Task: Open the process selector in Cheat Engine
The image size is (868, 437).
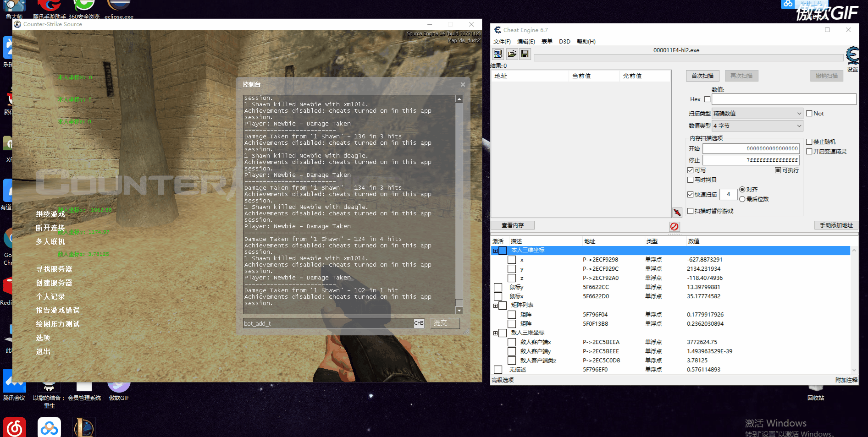Action: coord(498,54)
